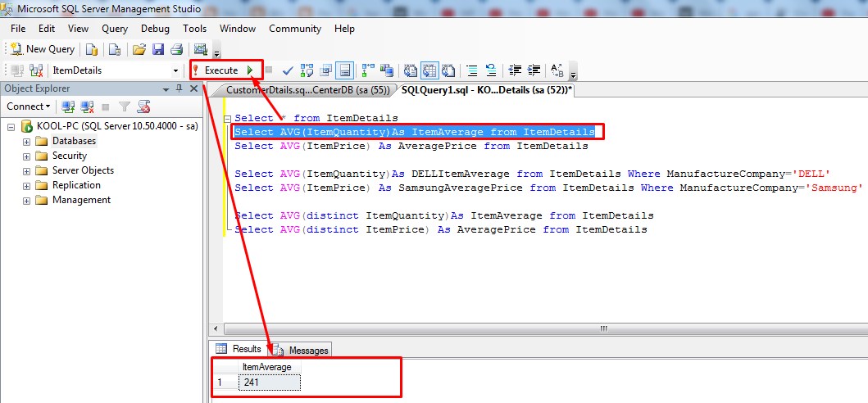Switch output to Results to Text
The height and width of the screenshot is (403, 868).
[410, 70]
